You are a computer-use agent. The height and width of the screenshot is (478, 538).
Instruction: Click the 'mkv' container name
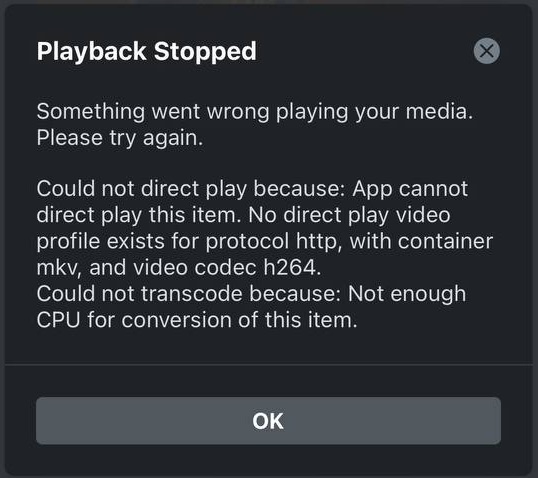coord(59,268)
